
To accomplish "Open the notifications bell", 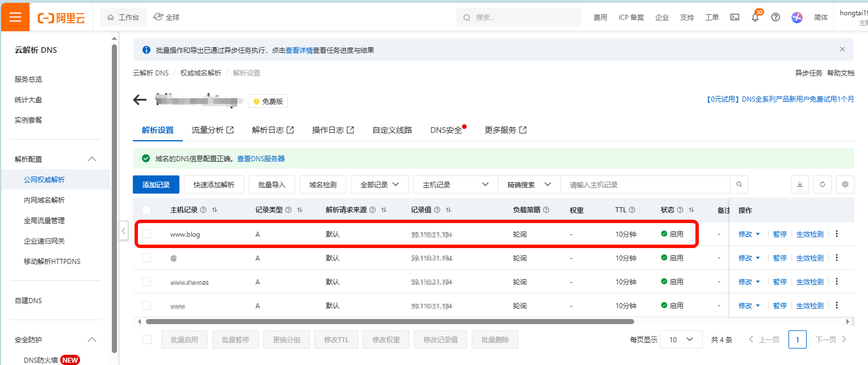I will pos(755,17).
